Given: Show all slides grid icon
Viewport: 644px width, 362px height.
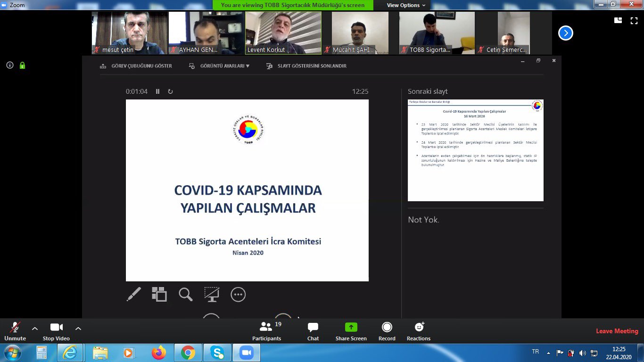Looking at the screenshot, I should [159, 294].
